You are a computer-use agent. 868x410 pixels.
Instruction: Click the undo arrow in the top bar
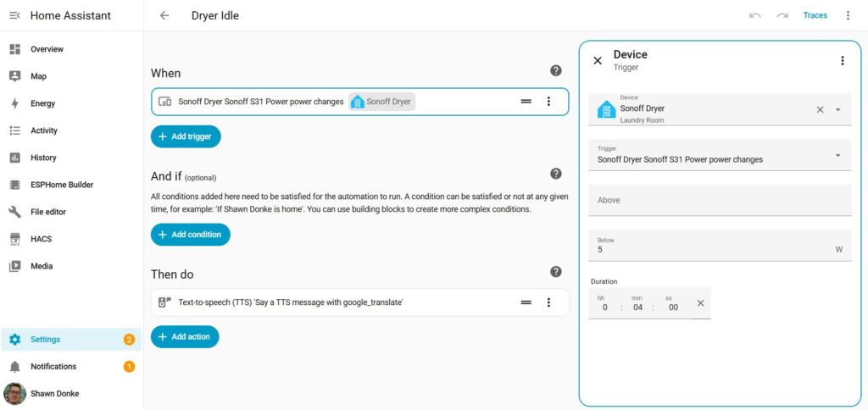click(755, 15)
